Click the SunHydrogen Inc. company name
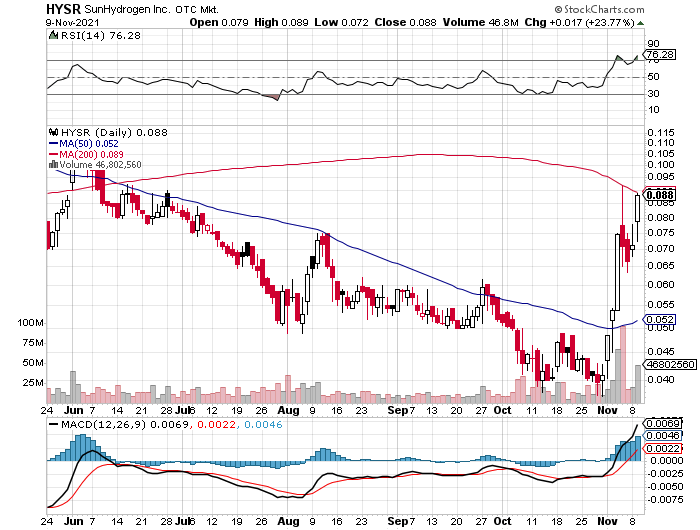Screen dimensions: 700x530 (127, 9)
